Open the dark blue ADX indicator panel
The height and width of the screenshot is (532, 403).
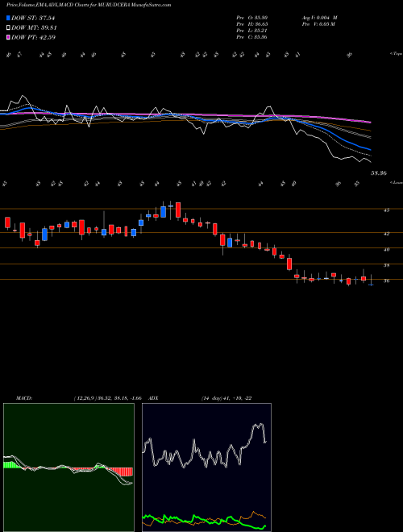click(x=206, y=468)
